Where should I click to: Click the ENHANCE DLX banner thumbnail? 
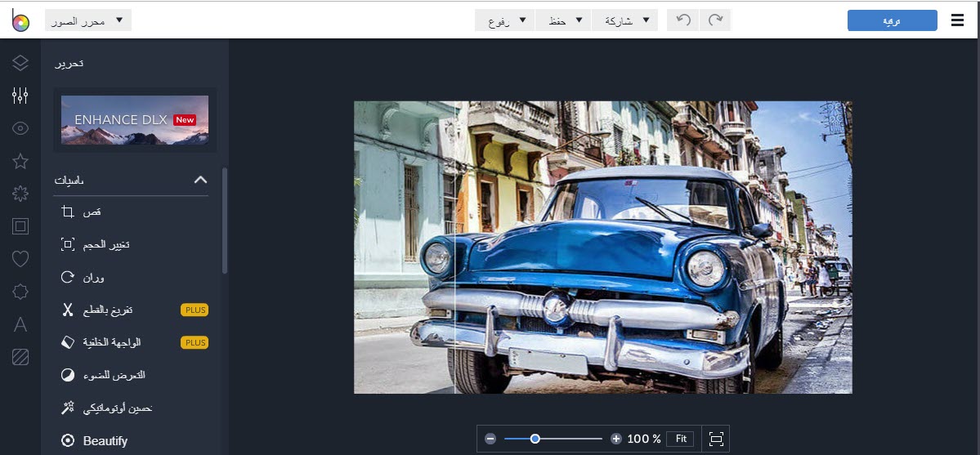pos(135,120)
